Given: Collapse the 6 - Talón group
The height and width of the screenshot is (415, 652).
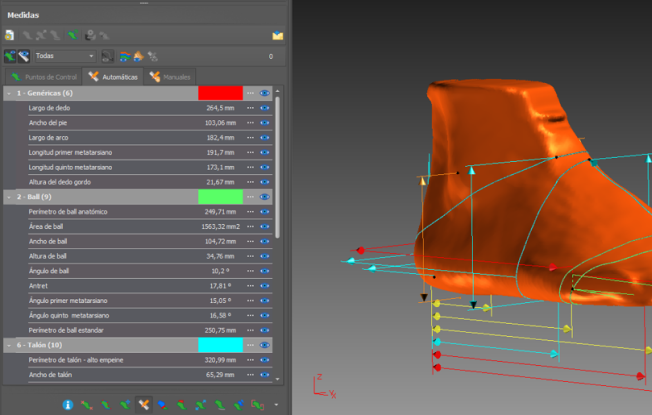Looking at the screenshot, I should coord(8,344).
